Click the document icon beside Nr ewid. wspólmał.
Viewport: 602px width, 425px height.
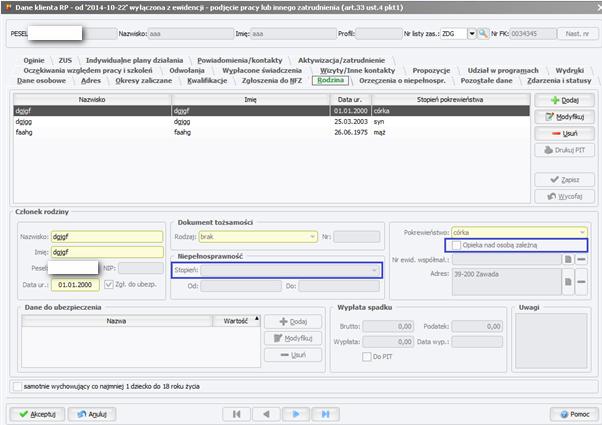tap(568, 260)
